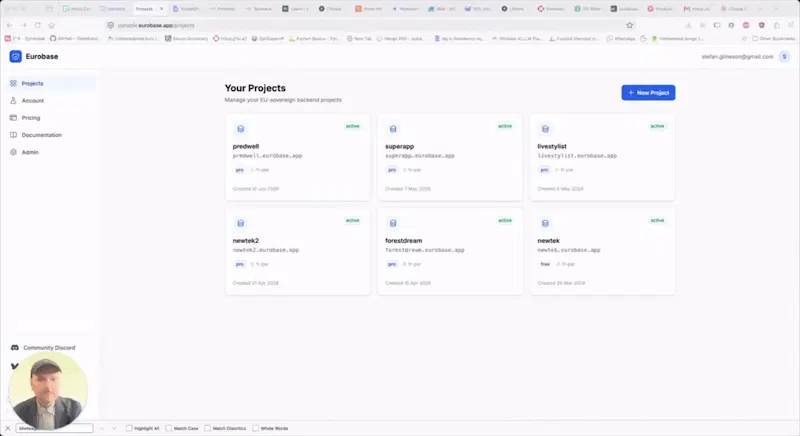This screenshot has width=800, height=436.
Task: Click the find-in-page text field
Action: point(55,428)
